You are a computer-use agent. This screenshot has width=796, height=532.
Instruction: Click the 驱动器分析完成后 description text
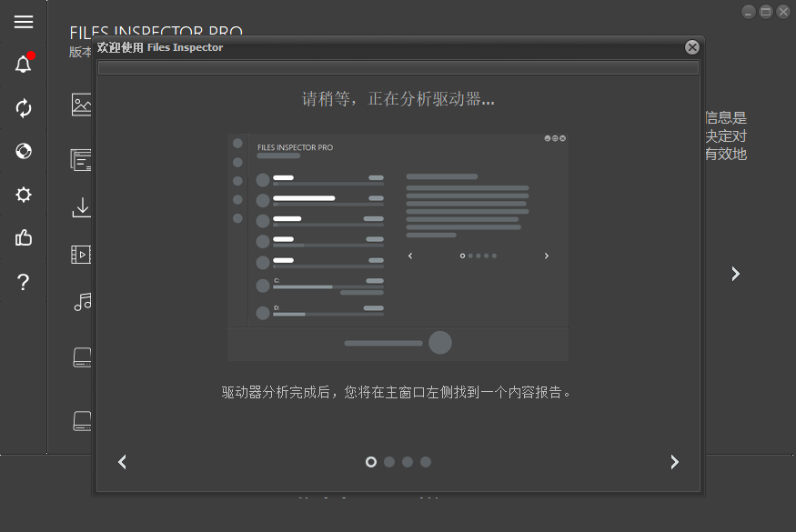(x=397, y=392)
